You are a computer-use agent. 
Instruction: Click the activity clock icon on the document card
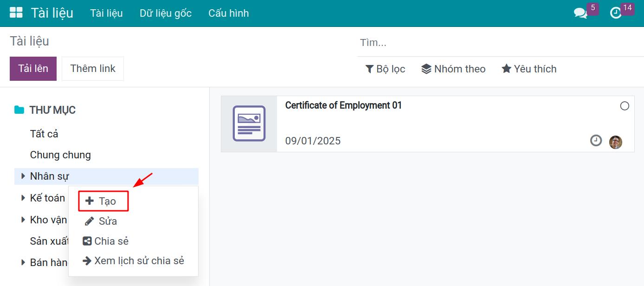point(596,140)
